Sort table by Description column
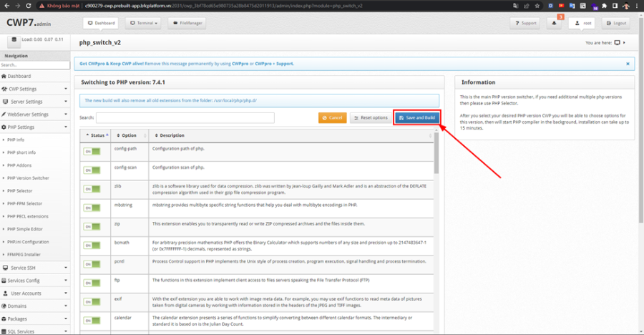This screenshot has height=335, width=644. pyautogui.click(x=291, y=135)
